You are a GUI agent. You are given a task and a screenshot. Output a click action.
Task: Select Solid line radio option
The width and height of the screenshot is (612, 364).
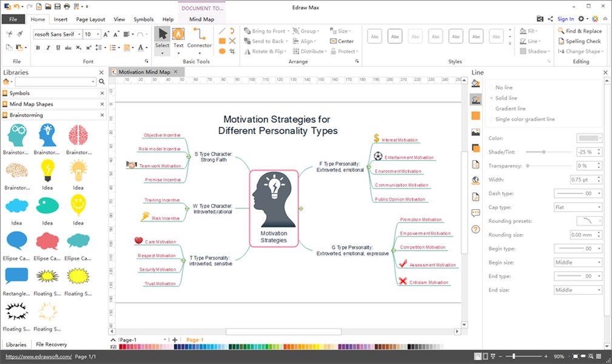coord(503,98)
